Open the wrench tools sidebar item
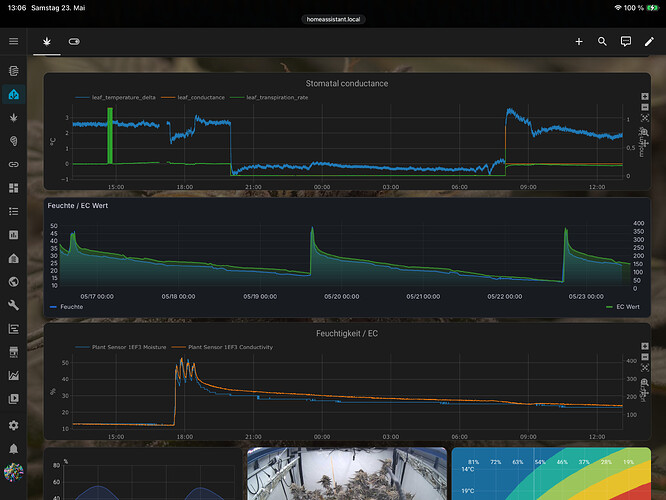 (x=14, y=305)
